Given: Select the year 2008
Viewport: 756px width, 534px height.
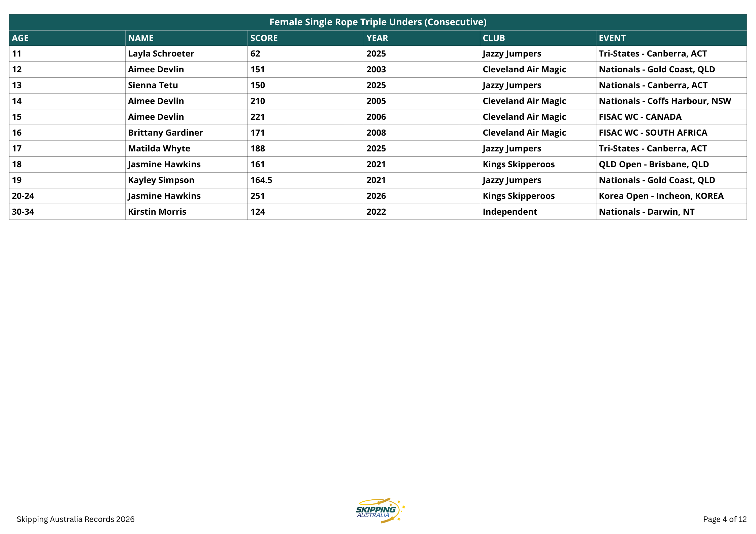Looking at the screenshot, I should [376, 133].
